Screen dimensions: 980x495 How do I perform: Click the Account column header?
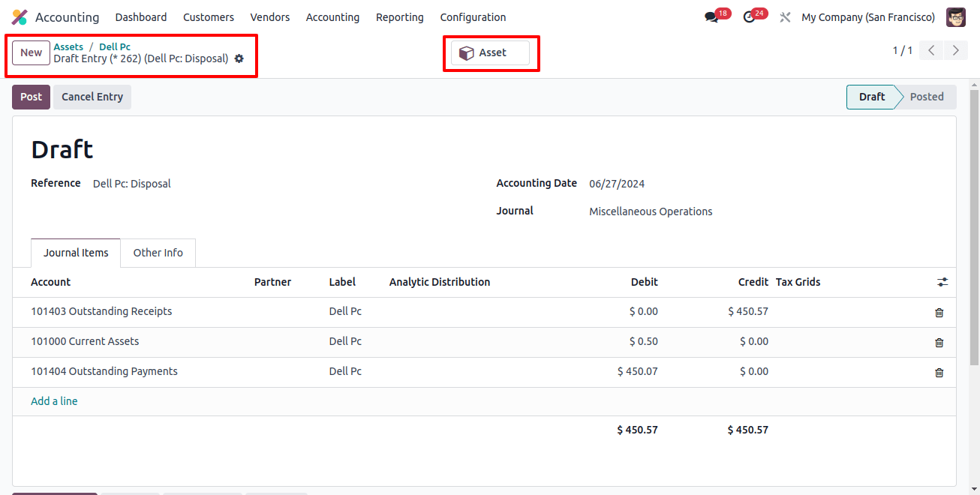click(x=50, y=282)
